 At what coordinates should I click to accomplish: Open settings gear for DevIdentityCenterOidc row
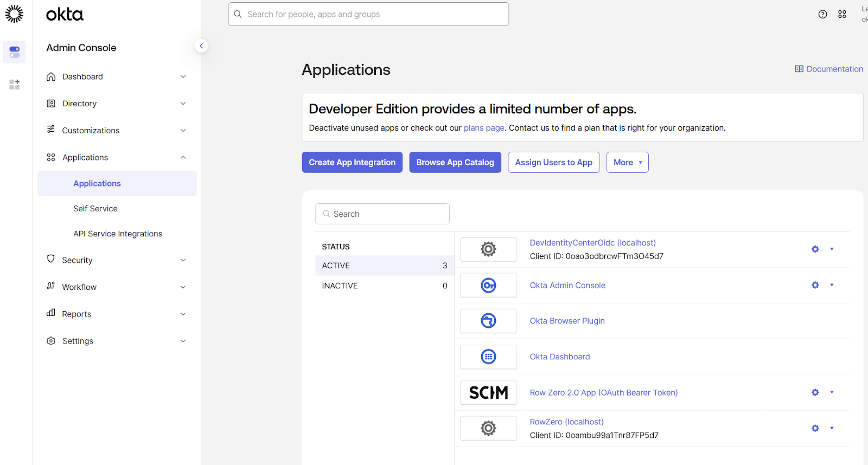pos(815,249)
